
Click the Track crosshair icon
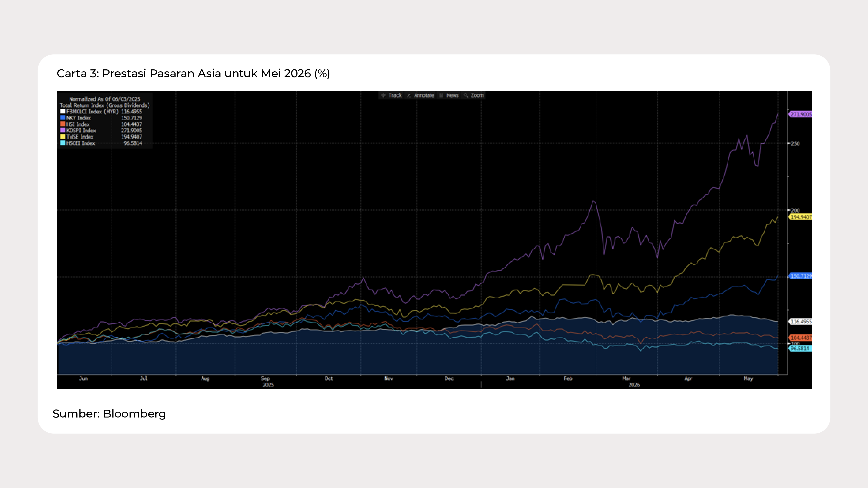383,95
